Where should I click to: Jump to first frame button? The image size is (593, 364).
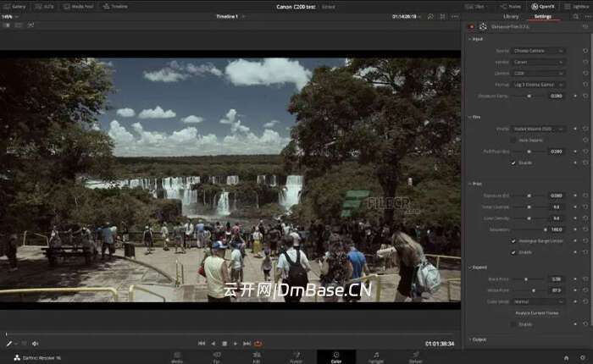[x=202, y=344]
